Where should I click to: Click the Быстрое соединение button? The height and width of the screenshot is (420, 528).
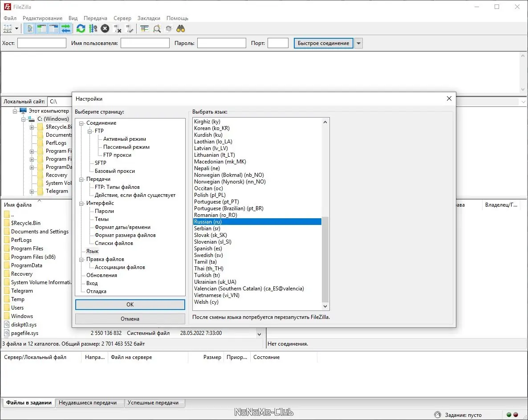(323, 43)
